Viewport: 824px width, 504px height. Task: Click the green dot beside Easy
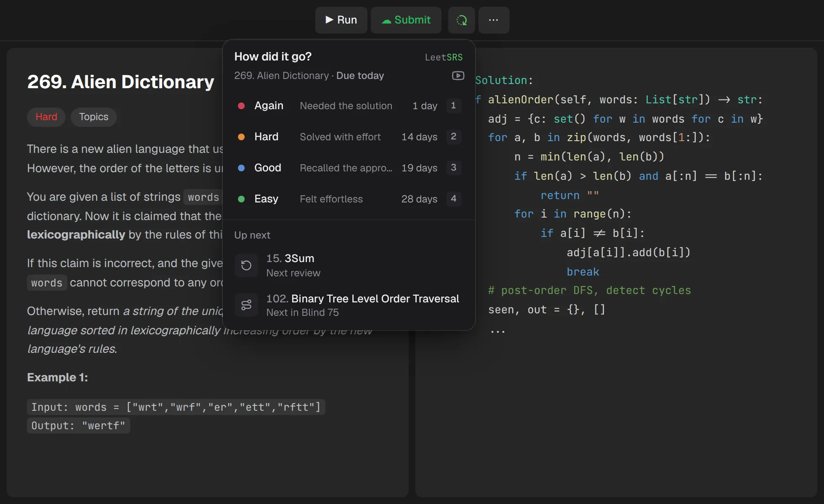click(x=241, y=199)
